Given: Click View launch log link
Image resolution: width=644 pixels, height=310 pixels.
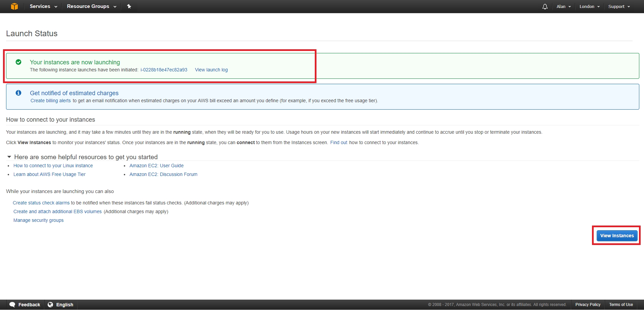Looking at the screenshot, I should [211, 70].
